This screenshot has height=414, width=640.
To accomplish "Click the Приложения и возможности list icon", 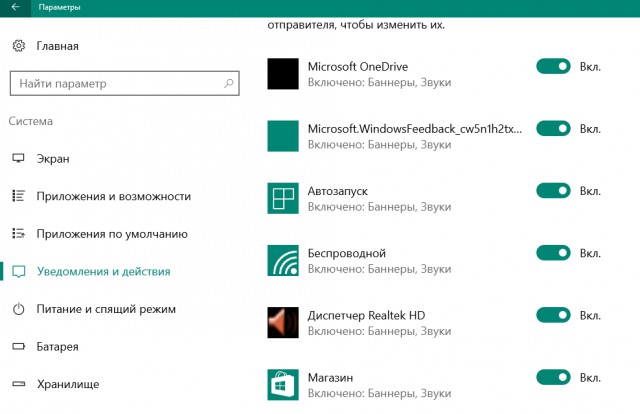I will [x=18, y=196].
